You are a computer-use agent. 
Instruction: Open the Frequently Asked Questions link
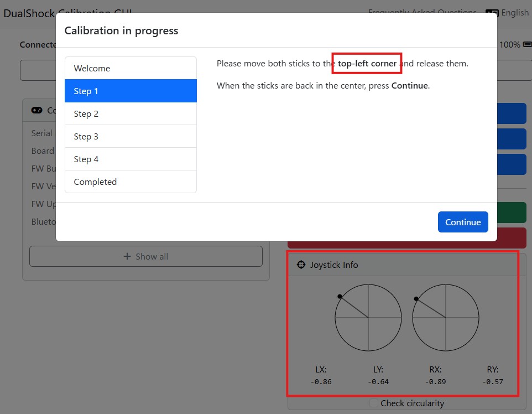click(422, 12)
